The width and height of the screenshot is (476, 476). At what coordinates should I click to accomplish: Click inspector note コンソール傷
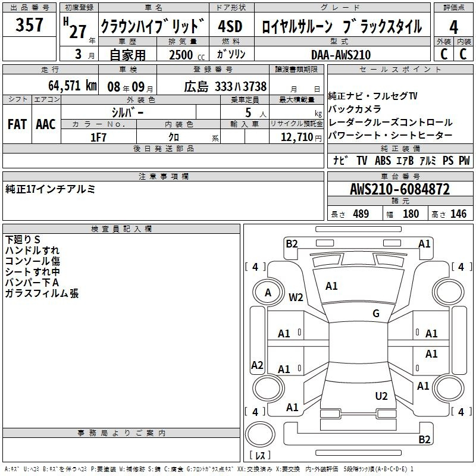[33, 261]
